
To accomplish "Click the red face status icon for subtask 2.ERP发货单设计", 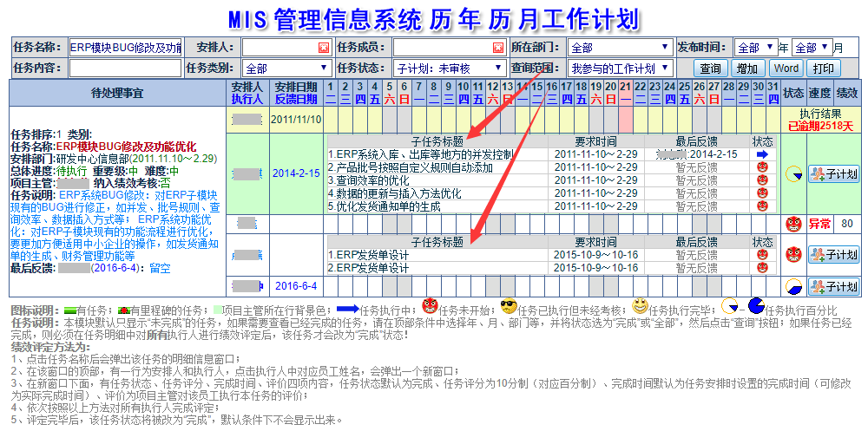I will click(762, 269).
